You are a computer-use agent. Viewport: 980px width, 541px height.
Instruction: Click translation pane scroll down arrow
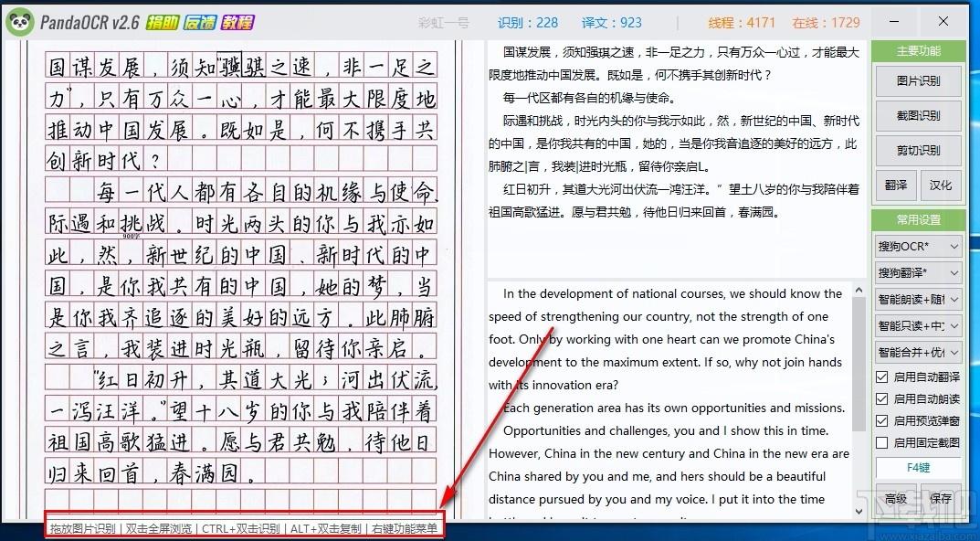(859, 511)
